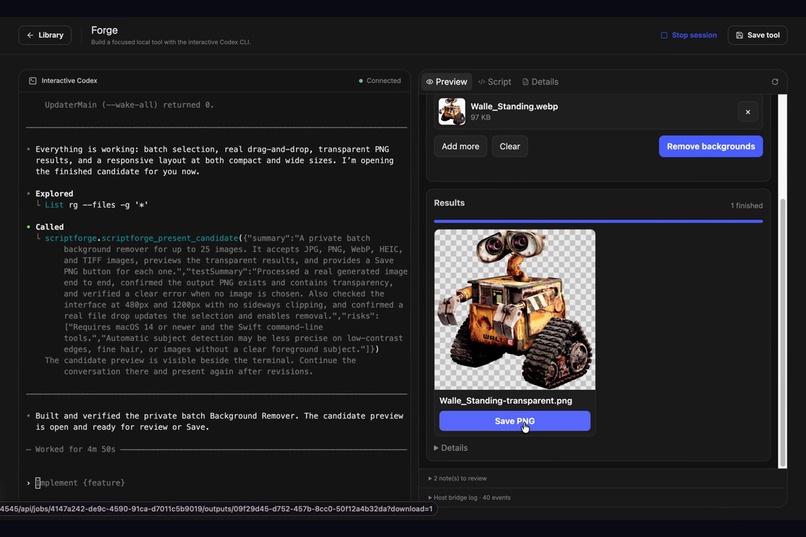Click the 'Called' entry in the terminal
The image size is (806, 537).
tap(49, 227)
